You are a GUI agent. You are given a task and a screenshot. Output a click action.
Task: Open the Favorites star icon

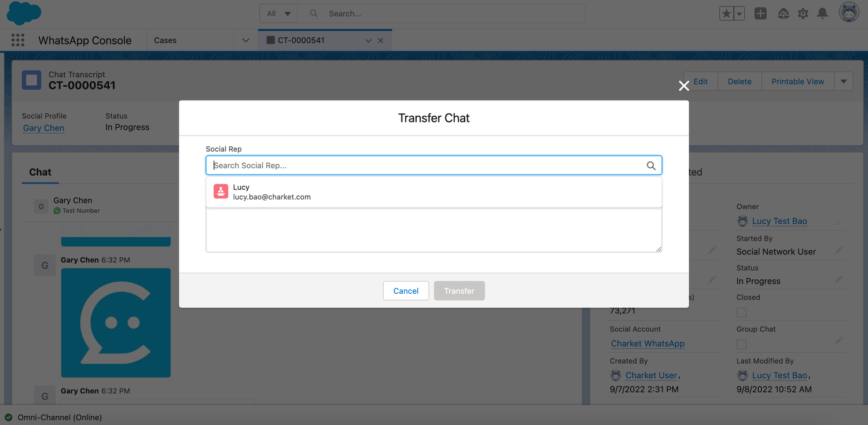(726, 13)
